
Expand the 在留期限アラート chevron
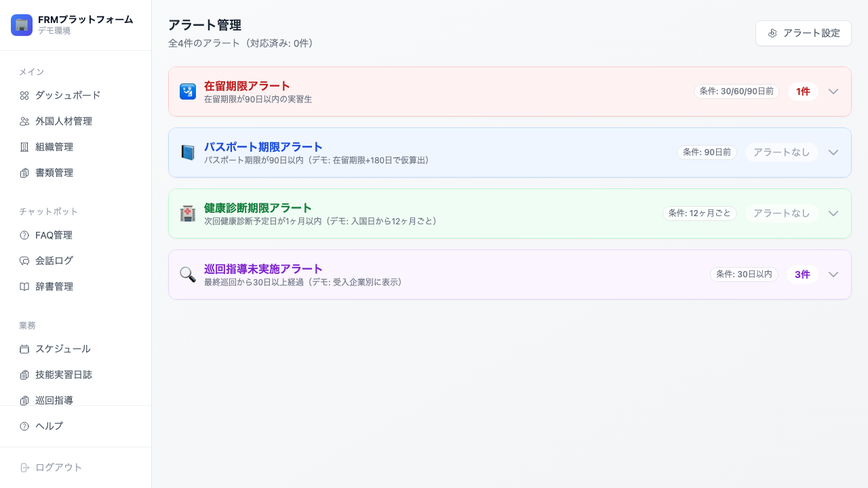833,91
